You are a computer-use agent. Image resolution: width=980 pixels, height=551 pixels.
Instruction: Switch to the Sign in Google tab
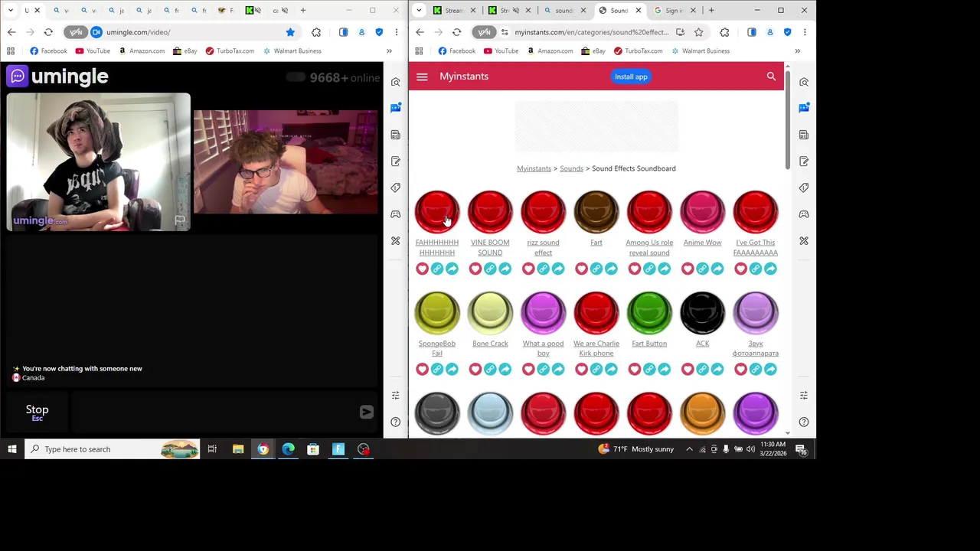pyautogui.click(x=674, y=11)
